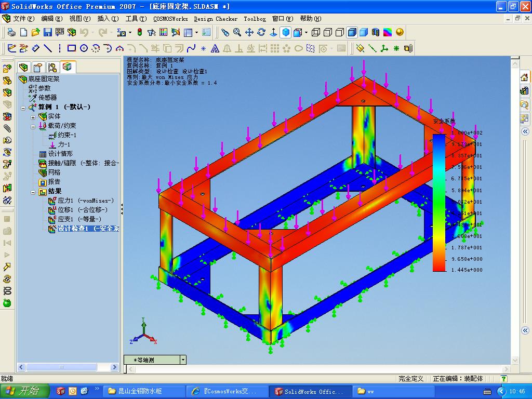Click the tree panel horizontal scrollbar thumb
Viewport: 532px width, 399px height.
click(61, 367)
